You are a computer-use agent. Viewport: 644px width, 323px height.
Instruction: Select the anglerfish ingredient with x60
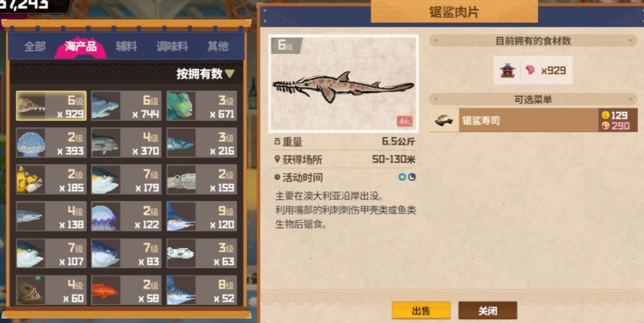51,290
